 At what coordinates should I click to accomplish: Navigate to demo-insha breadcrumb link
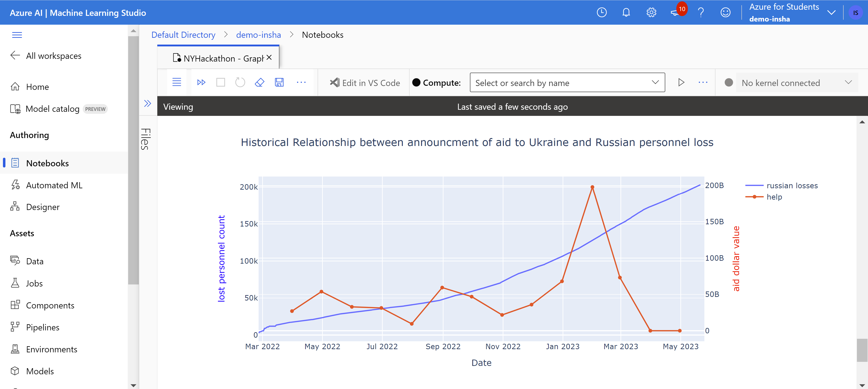pyautogui.click(x=258, y=35)
